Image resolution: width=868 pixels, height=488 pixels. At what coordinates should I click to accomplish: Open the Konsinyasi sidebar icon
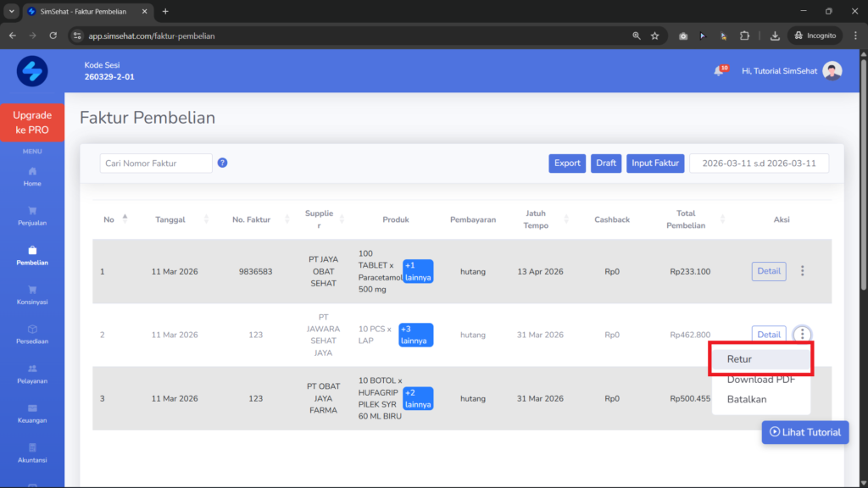click(32, 290)
